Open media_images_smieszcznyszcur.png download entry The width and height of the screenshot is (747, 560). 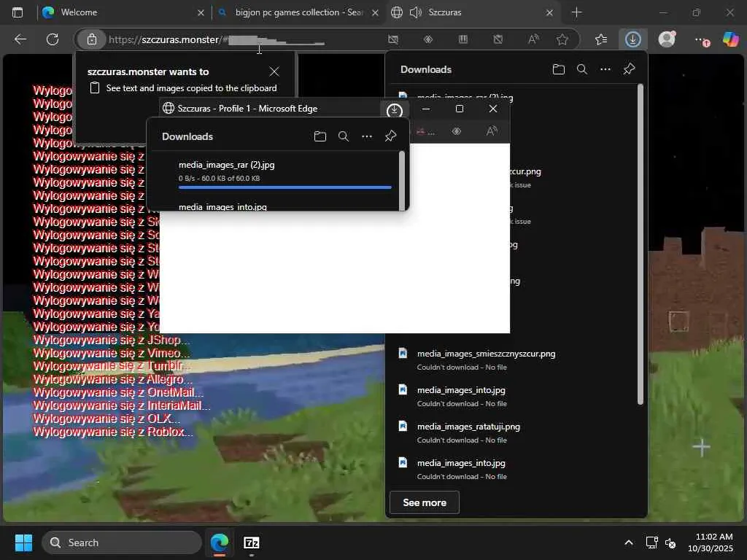[x=486, y=354]
